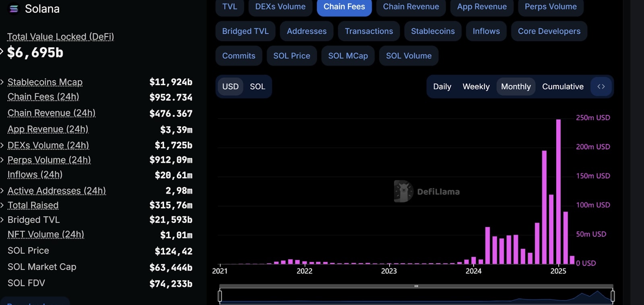Image resolution: width=644 pixels, height=305 pixels.
Task: Select the Weekly interval
Action: [x=476, y=86]
